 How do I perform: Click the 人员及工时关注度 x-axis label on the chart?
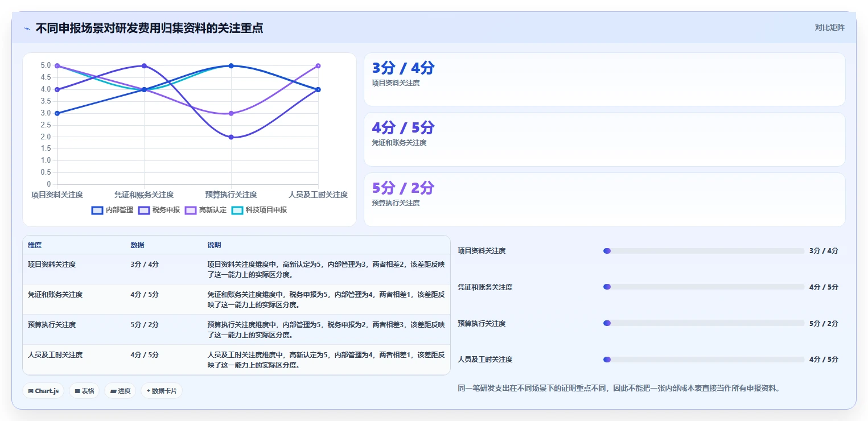coord(318,195)
